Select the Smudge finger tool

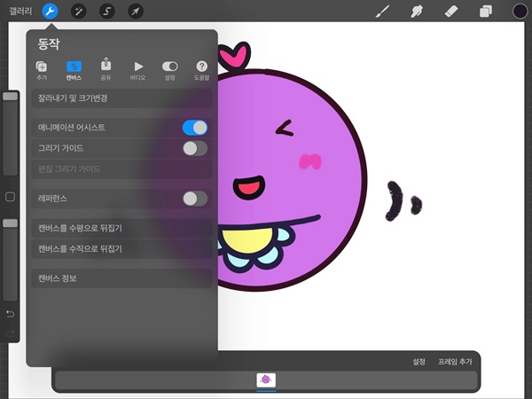(x=417, y=12)
